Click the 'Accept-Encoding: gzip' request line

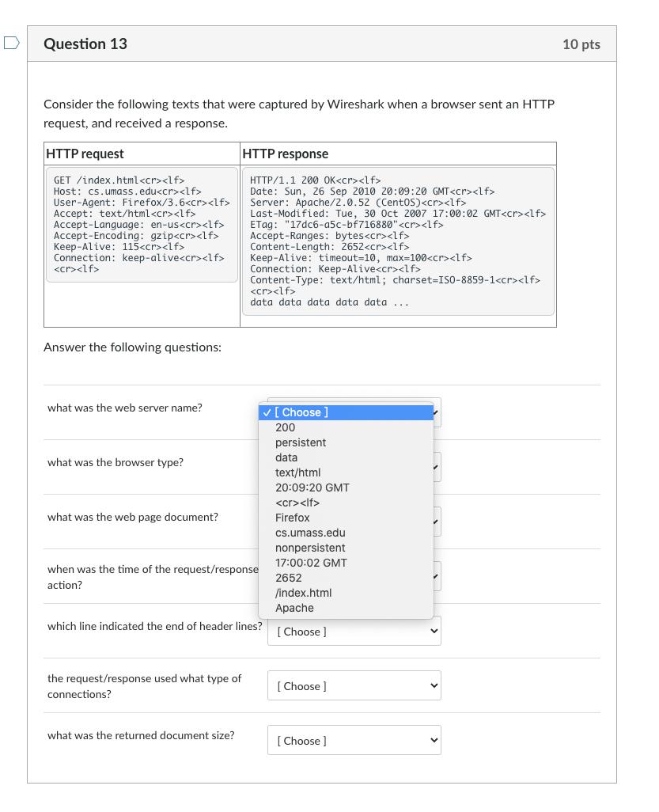coord(136,236)
